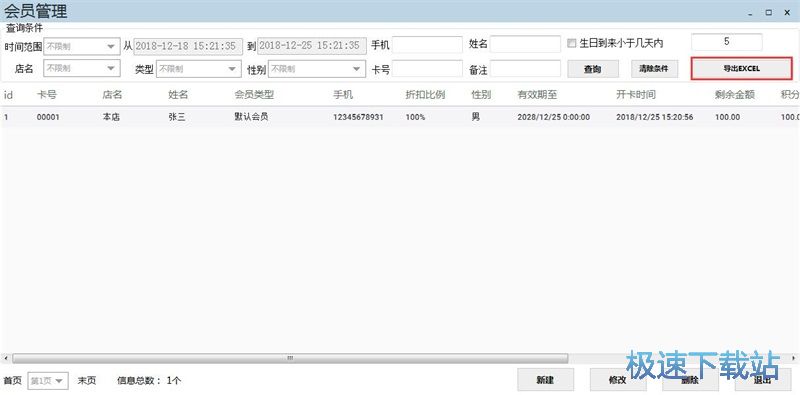The height and width of the screenshot is (395, 800).
Task: Select expiry cell 2028/12/25 0:00:00
Action: [x=554, y=117]
